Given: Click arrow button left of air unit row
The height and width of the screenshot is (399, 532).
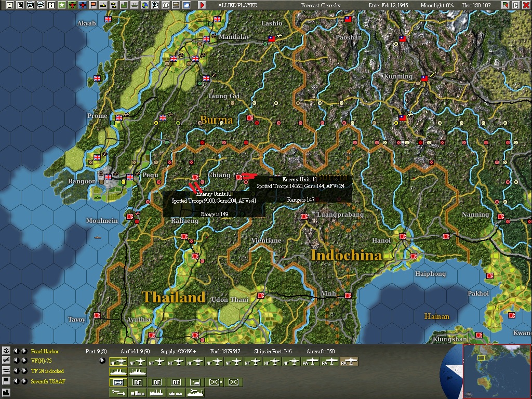Looking at the screenshot, I should coord(102,361).
